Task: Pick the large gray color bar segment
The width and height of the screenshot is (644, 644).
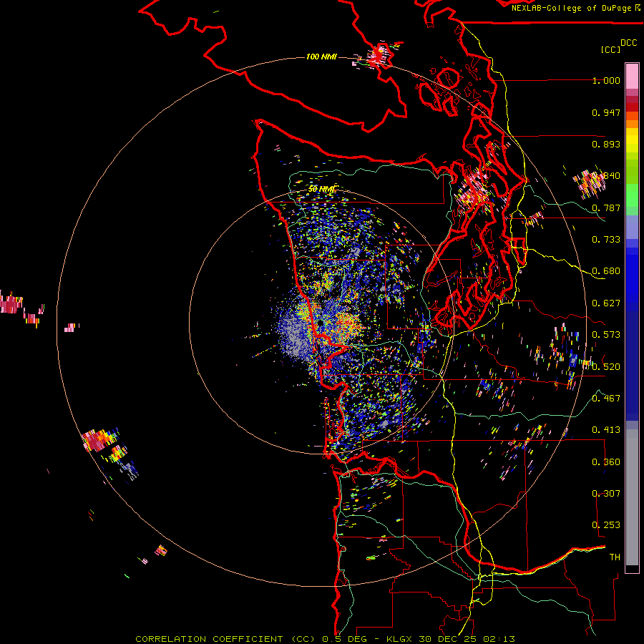Action: (x=632, y=497)
